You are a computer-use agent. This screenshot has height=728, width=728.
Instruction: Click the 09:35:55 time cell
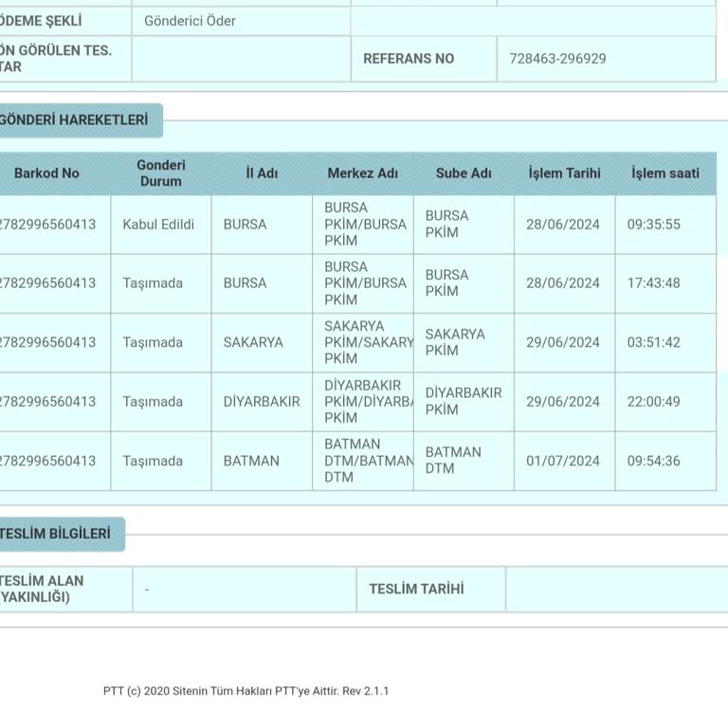click(x=653, y=225)
